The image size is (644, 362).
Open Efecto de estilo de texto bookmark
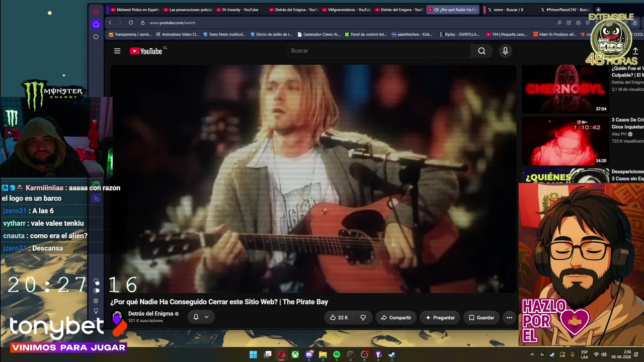(271, 35)
